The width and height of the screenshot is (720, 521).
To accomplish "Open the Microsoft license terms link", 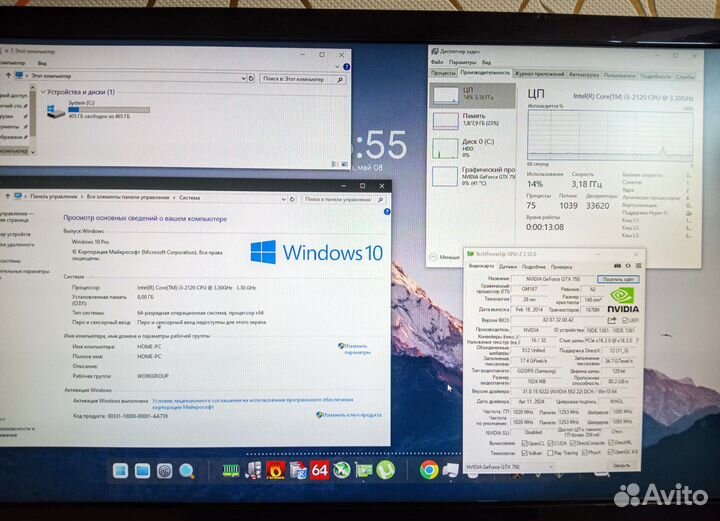I will [253, 403].
